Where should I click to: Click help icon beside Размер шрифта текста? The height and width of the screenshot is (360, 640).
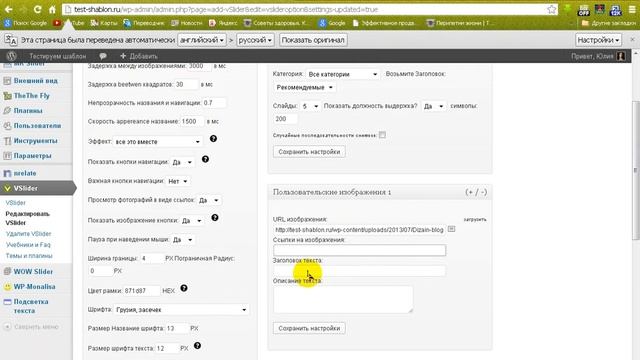pyautogui.click(x=197, y=346)
